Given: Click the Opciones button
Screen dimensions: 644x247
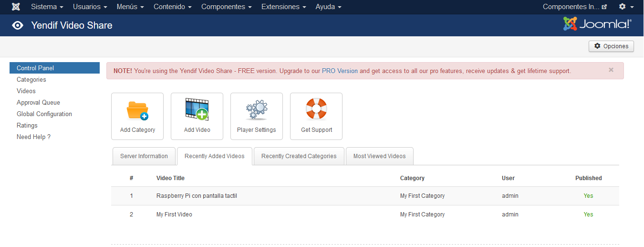Looking at the screenshot, I should 612,46.
